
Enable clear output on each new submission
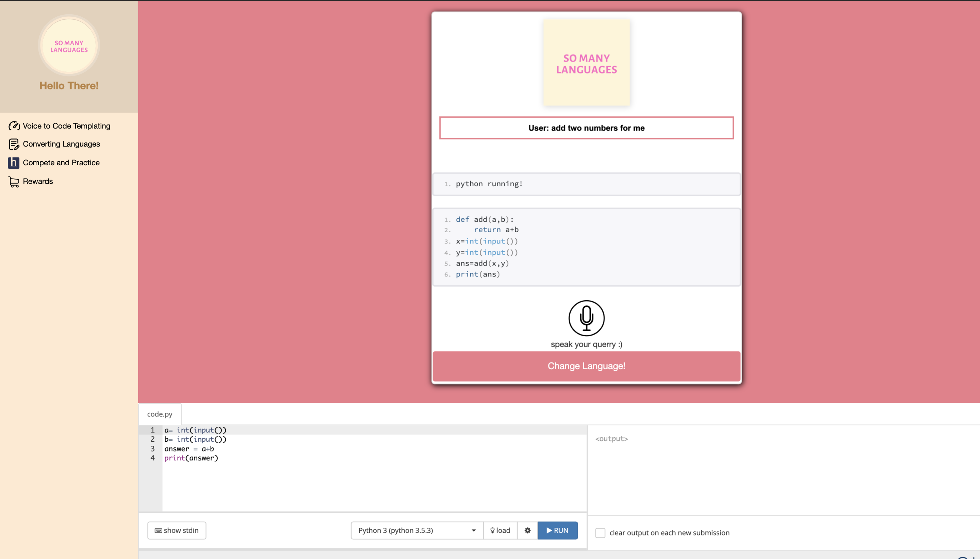[x=600, y=533]
